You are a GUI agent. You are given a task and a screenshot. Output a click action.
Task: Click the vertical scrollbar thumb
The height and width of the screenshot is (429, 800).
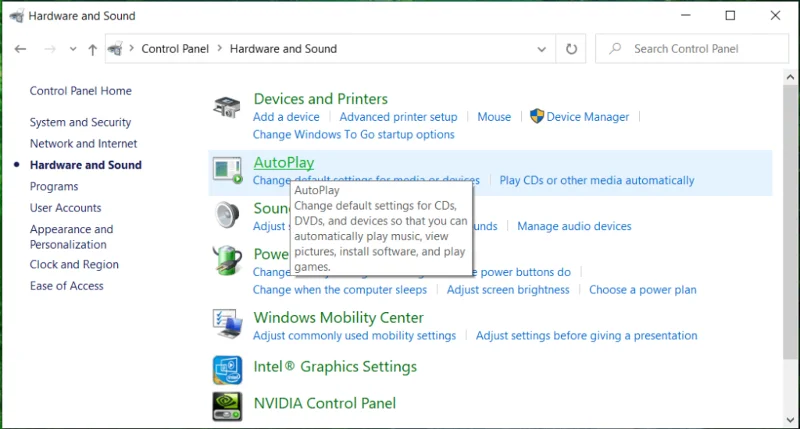click(x=790, y=222)
